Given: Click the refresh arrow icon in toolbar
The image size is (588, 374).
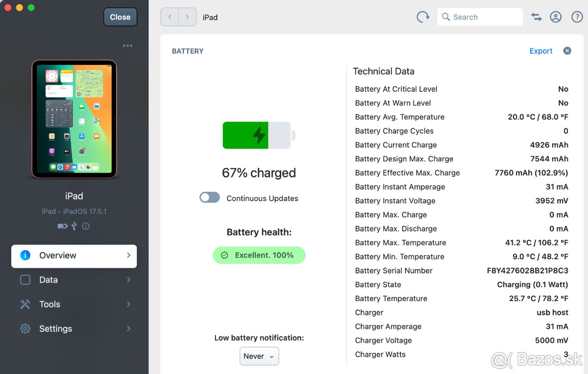Looking at the screenshot, I should pyautogui.click(x=422, y=17).
